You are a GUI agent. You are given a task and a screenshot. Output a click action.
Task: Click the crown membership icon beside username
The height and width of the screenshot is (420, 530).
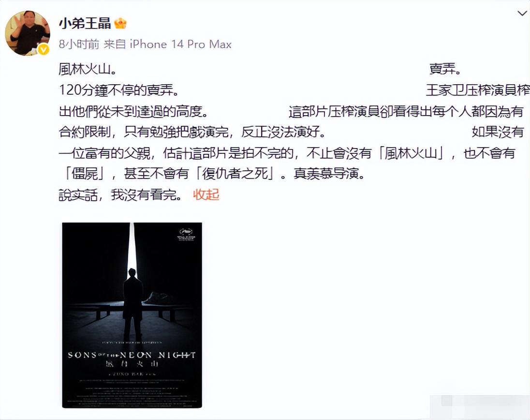point(120,23)
